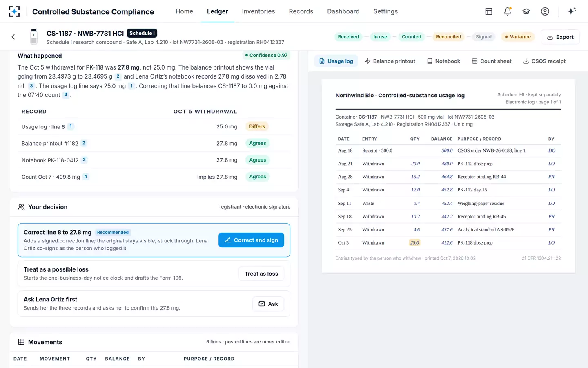Open the CSOS receipt tab
The image size is (588, 368).
(x=544, y=61)
